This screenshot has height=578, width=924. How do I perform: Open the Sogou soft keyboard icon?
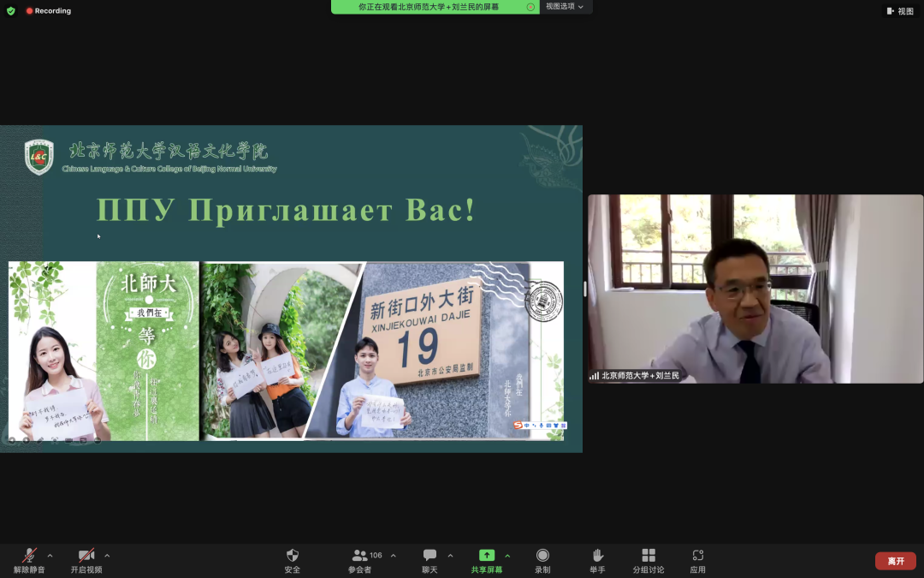(x=548, y=426)
